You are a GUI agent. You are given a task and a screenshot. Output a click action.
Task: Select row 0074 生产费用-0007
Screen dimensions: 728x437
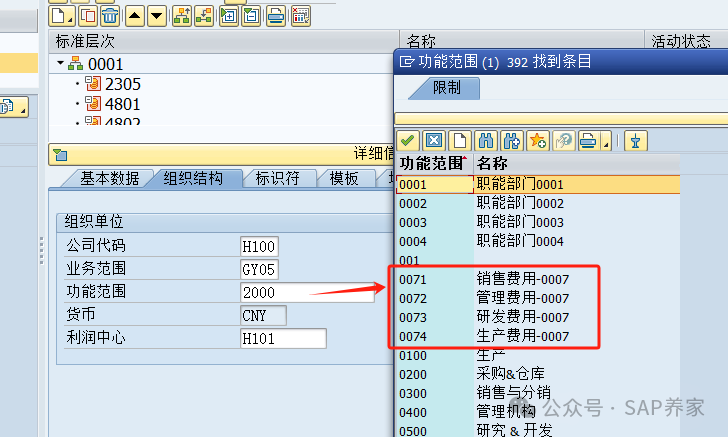(x=538, y=337)
